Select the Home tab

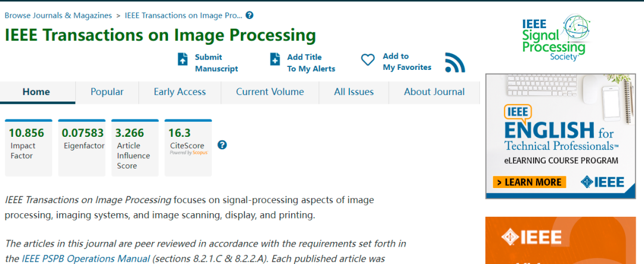point(36,92)
